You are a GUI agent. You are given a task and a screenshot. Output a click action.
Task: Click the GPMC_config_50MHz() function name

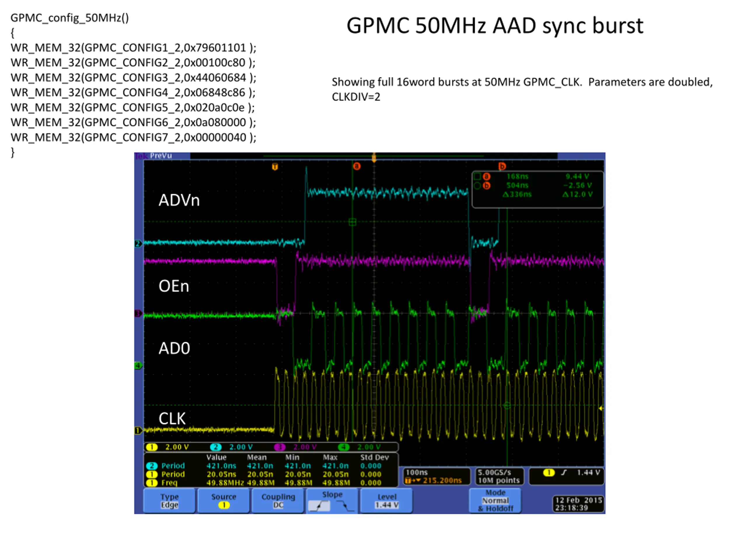69,18
